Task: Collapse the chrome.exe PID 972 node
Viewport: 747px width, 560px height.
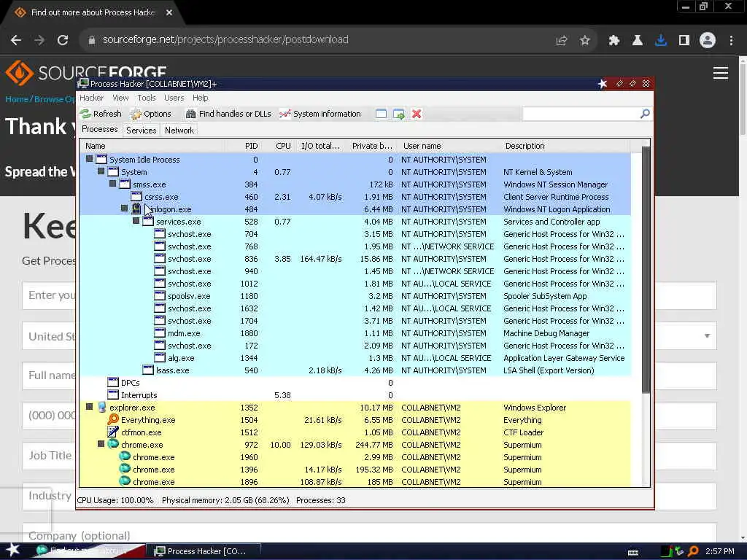Action: coord(101,444)
